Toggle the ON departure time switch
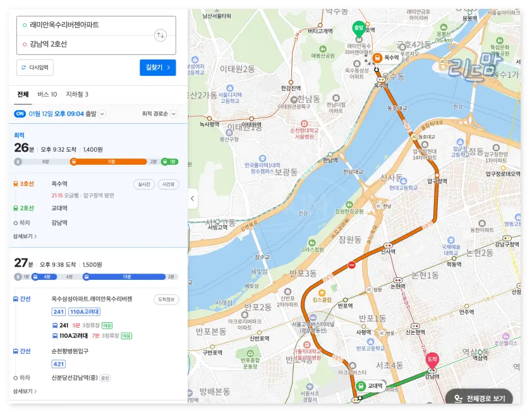The height and width of the screenshot is (415, 532). click(x=20, y=114)
